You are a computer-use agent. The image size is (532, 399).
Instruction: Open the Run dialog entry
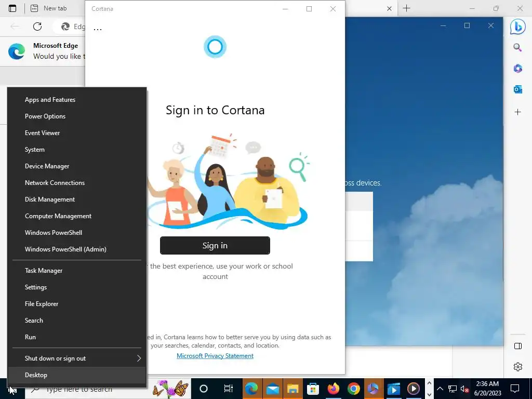(77, 337)
